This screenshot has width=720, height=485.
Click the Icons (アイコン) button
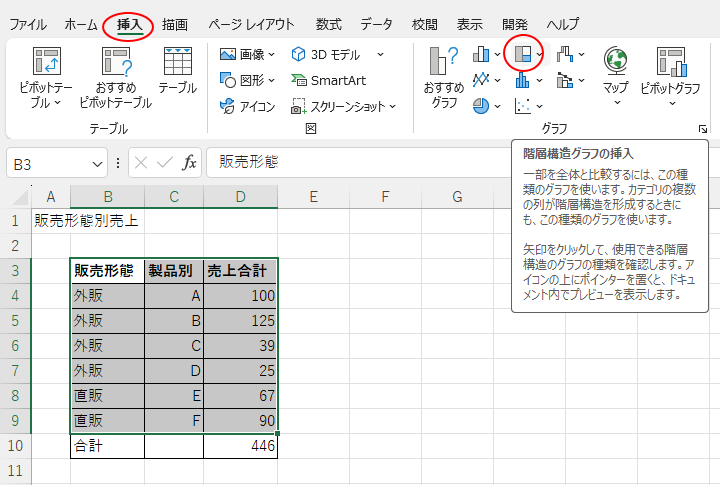248,106
